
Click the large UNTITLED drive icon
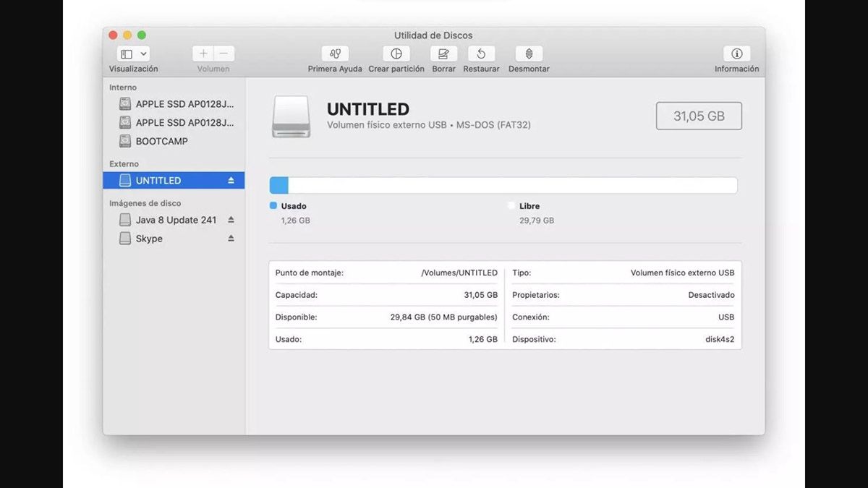292,116
